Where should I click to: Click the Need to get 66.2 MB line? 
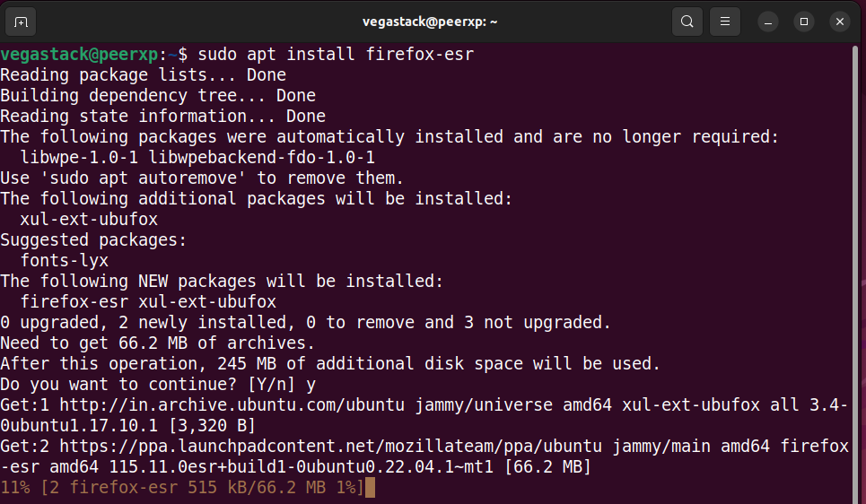[x=157, y=343]
